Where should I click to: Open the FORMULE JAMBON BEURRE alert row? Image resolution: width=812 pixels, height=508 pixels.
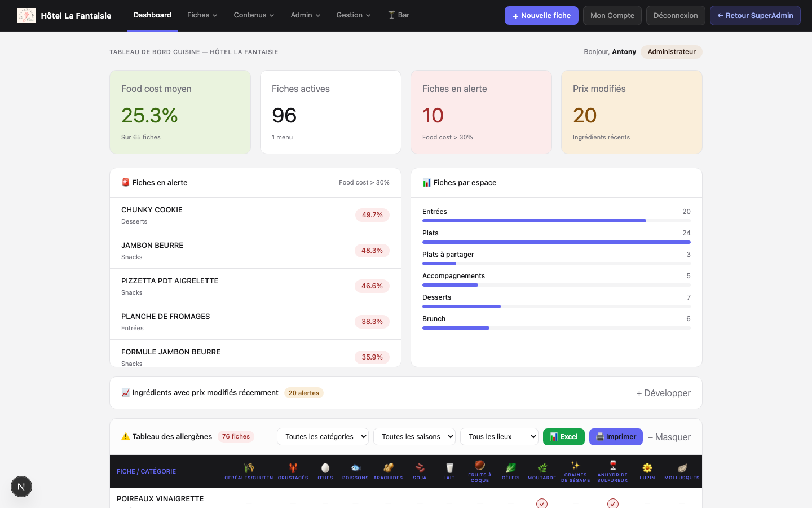click(255, 353)
